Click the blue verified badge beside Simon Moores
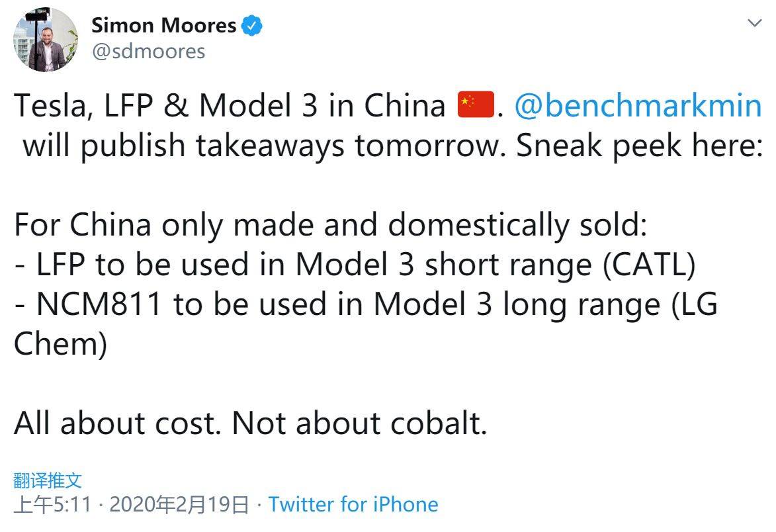This screenshot has width=776, height=532. coord(252,26)
